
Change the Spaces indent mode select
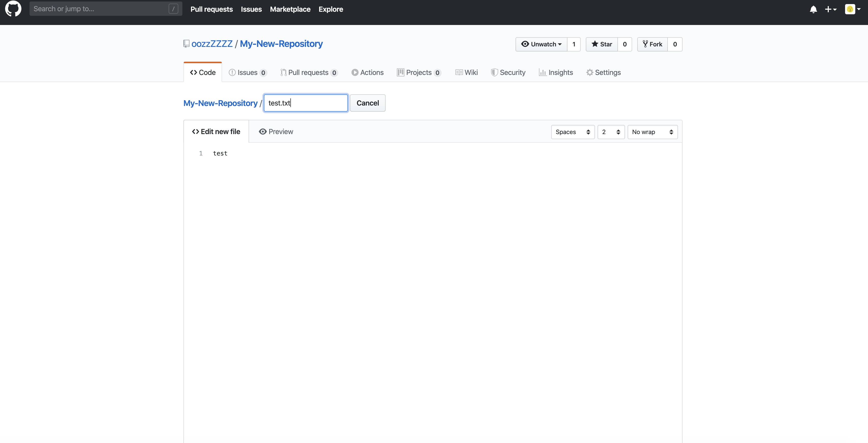[573, 132]
